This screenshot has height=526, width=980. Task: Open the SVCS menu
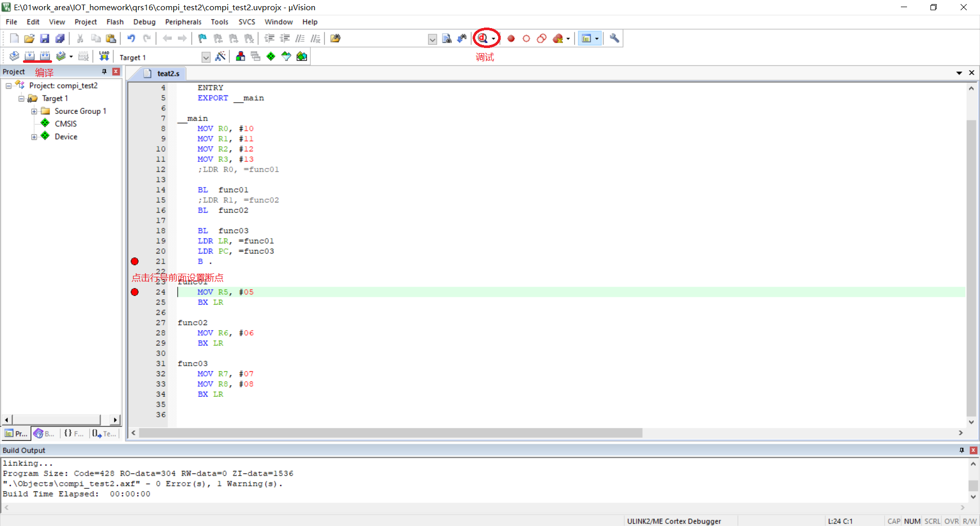247,22
